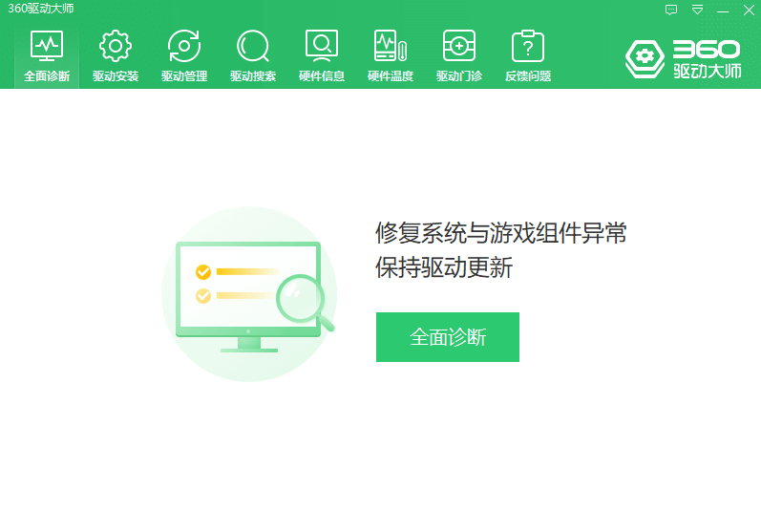Click the green 全面诊断 button
The image size is (761, 532).
448,337
